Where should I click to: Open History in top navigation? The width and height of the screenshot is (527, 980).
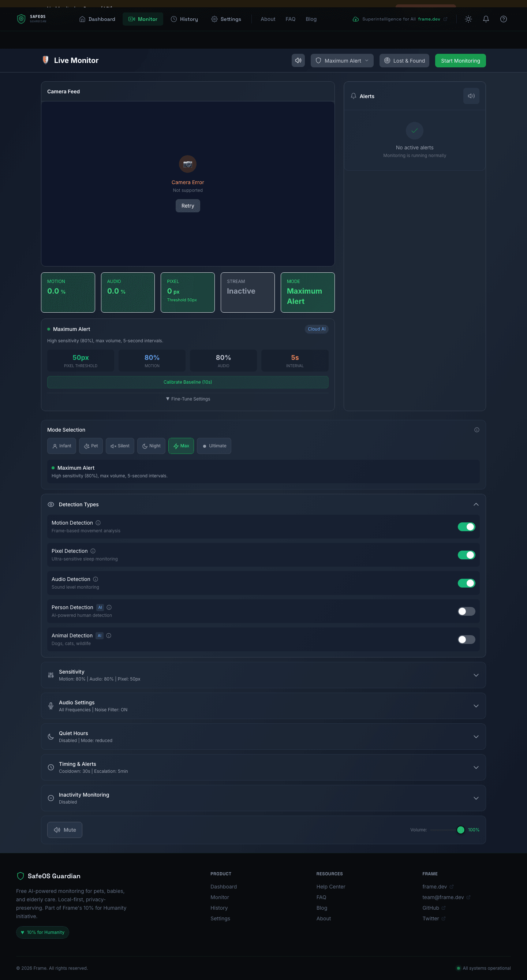pyautogui.click(x=184, y=19)
